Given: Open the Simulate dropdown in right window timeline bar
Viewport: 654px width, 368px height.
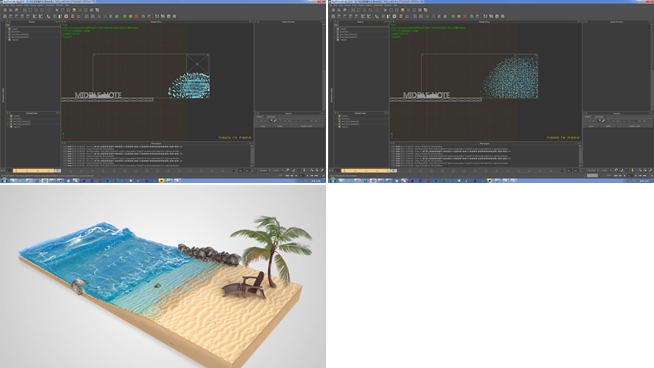Looking at the screenshot, I should [x=593, y=170].
